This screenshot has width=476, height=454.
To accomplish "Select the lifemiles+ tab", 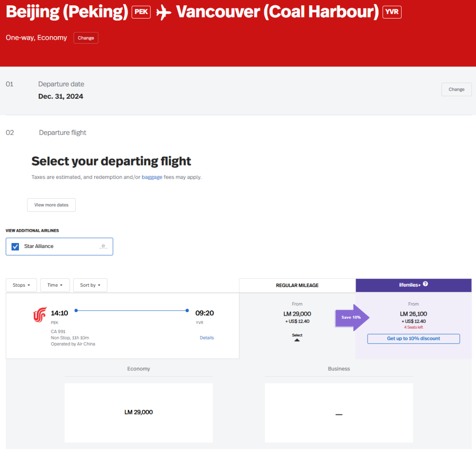I will click(x=413, y=285).
